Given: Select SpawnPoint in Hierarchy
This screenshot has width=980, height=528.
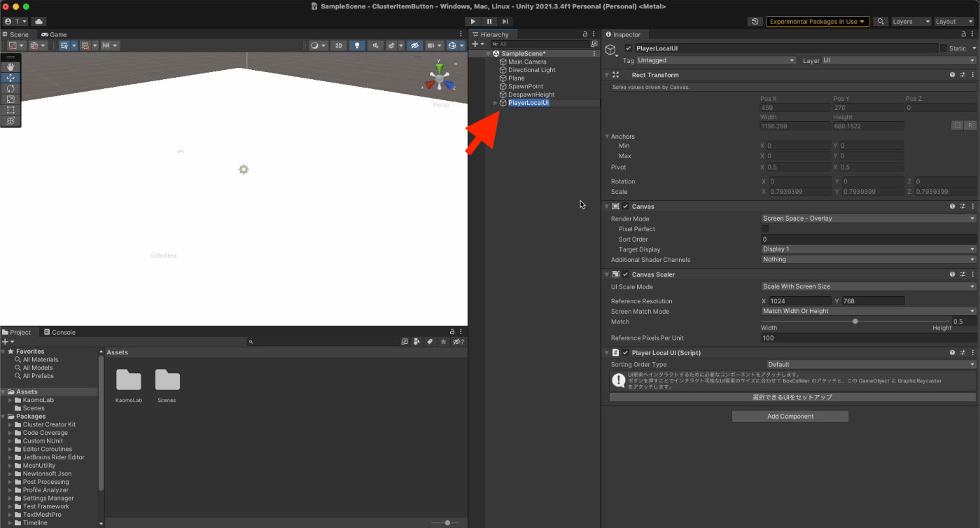Looking at the screenshot, I should pos(526,86).
